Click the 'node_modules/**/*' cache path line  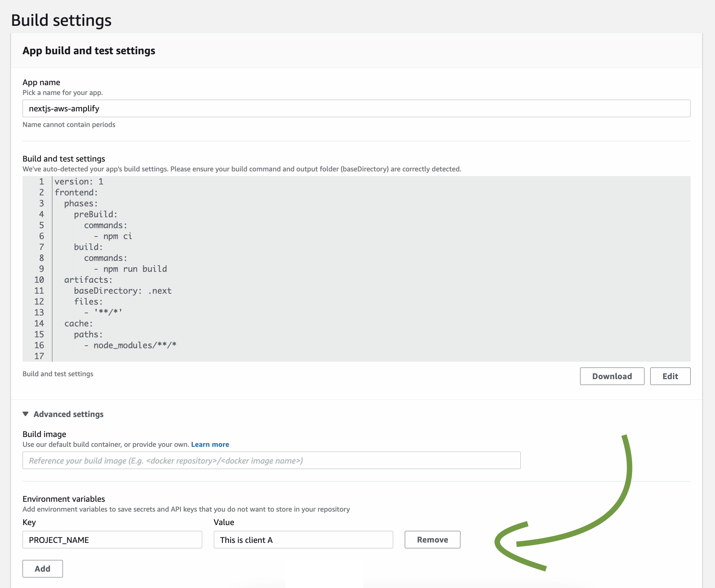[135, 345]
